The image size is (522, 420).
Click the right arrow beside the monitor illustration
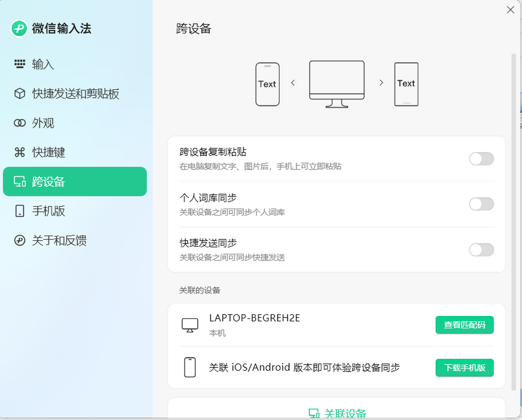tap(381, 82)
